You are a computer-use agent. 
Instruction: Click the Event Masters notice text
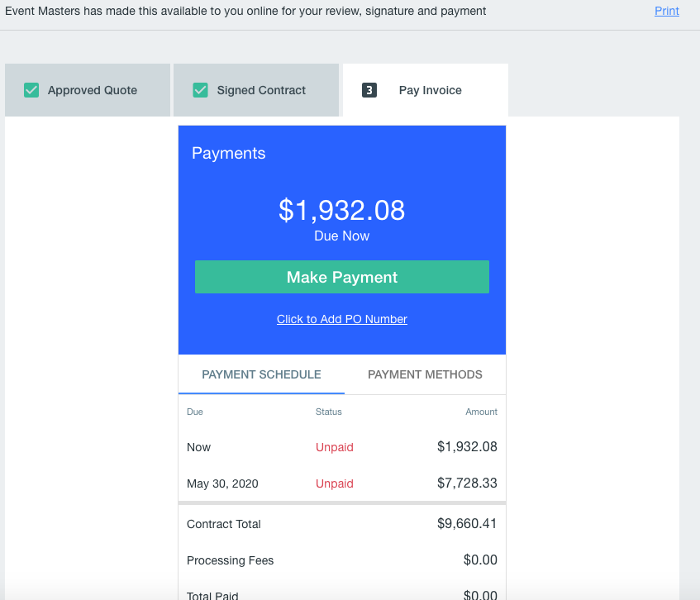245,12
